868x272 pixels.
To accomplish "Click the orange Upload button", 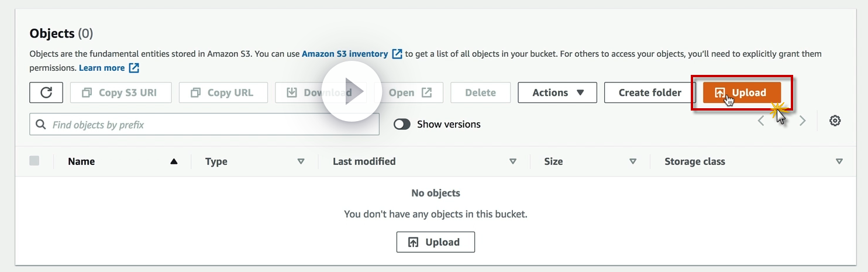I will [x=742, y=92].
